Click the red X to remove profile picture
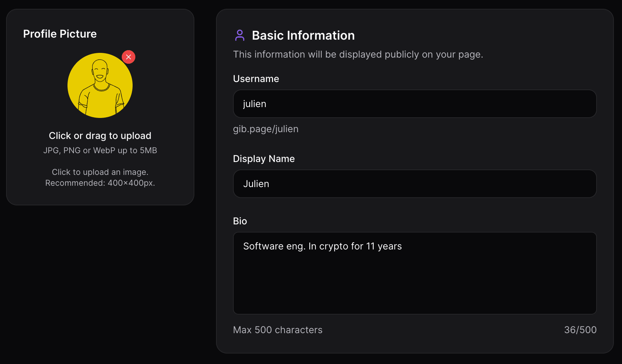 point(129,57)
